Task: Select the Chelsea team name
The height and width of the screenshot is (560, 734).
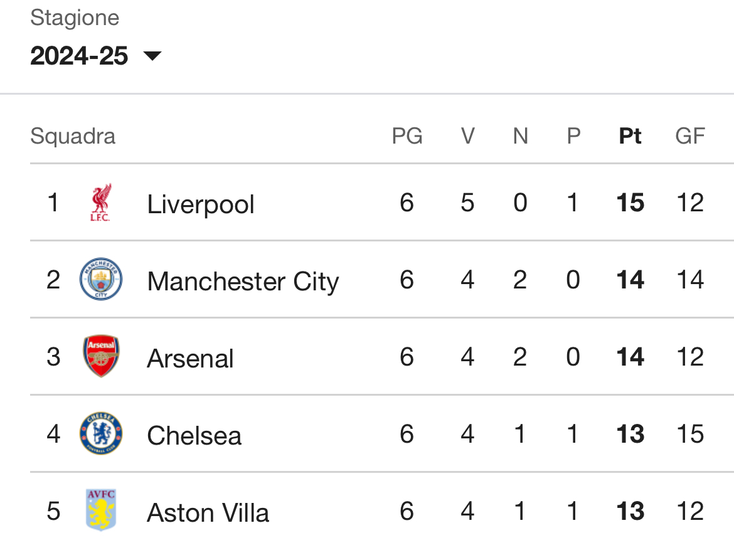Action: coord(194,436)
